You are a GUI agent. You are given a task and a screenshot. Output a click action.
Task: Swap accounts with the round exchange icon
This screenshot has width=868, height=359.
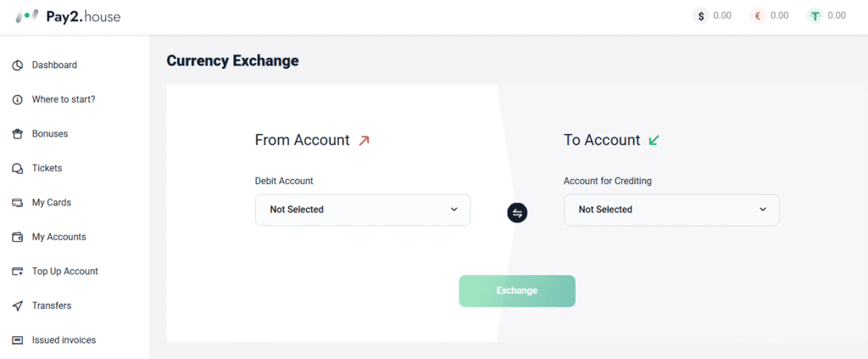[517, 213]
